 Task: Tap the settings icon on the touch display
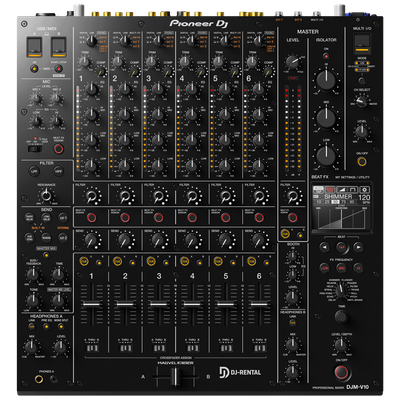[x=365, y=189]
